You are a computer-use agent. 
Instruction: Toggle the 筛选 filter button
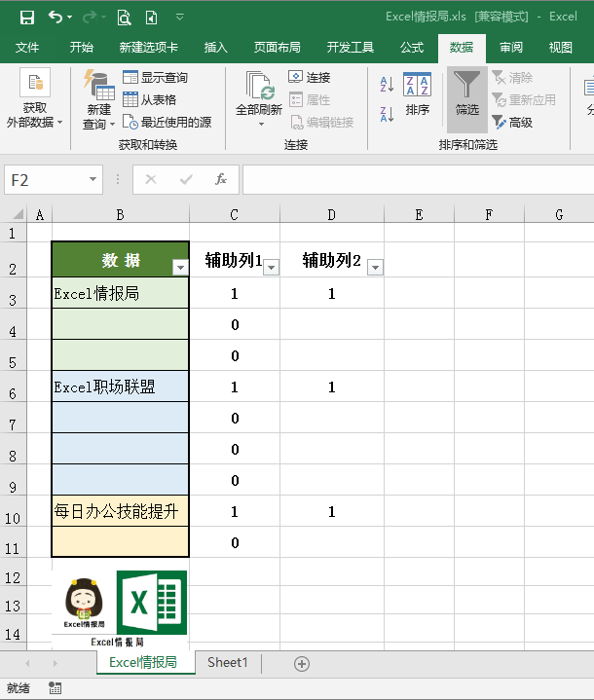point(467,99)
